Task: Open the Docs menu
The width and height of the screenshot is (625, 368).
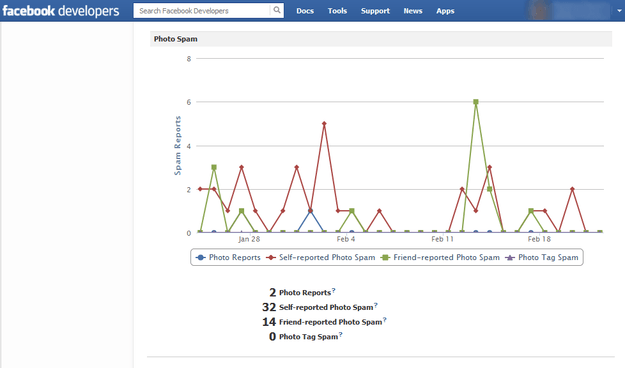Action: (x=305, y=11)
